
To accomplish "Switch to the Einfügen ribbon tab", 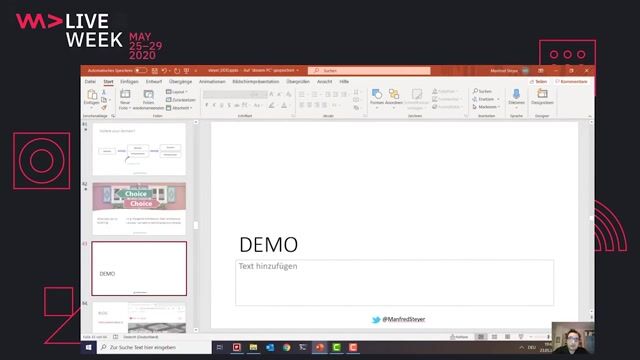I will point(129,82).
